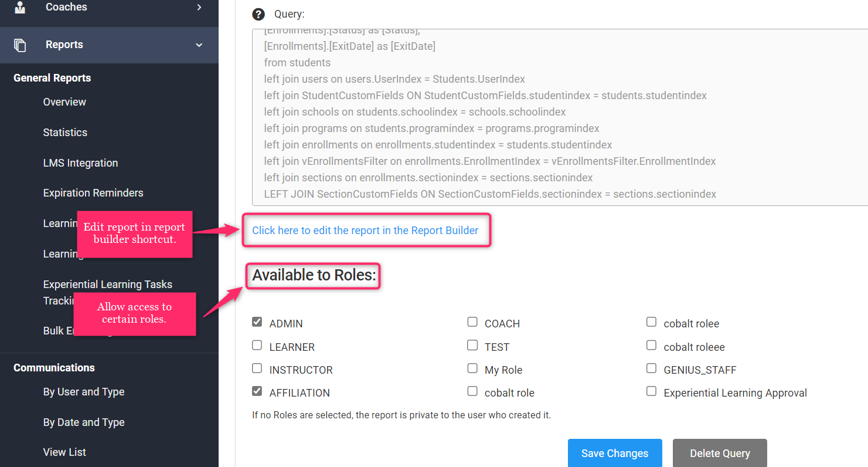The width and height of the screenshot is (868, 467).
Task: Select the Experiential Learning Approval checkbox
Action: tap(651, 391)
